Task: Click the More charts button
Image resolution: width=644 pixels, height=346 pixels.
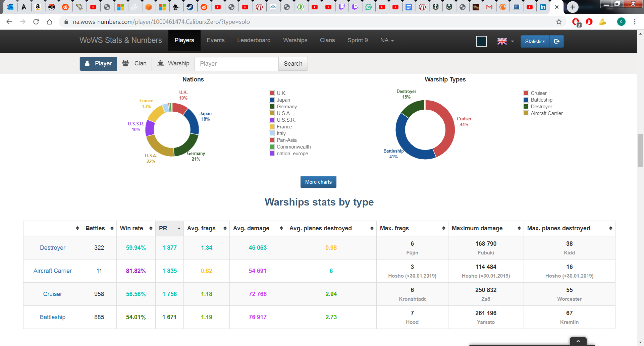Action: (318, 182)
